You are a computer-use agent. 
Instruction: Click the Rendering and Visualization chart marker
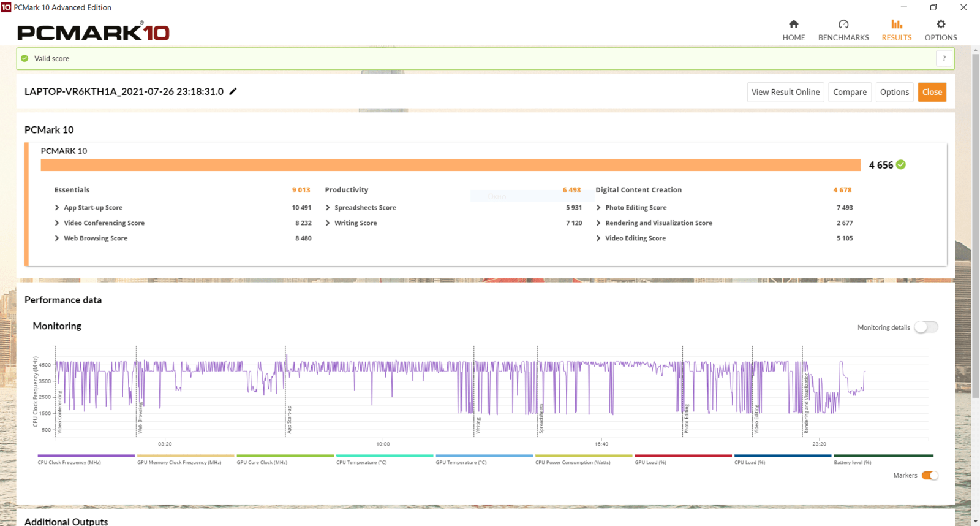coord(807,403)
